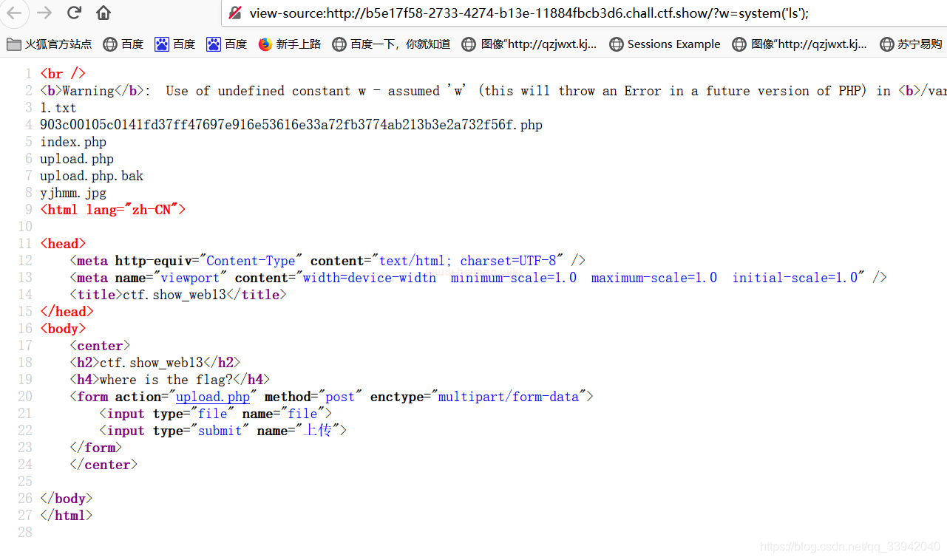Screen dimensions: 947x560
Task: Click the browser Back arrow button
Action: (14, 13)
